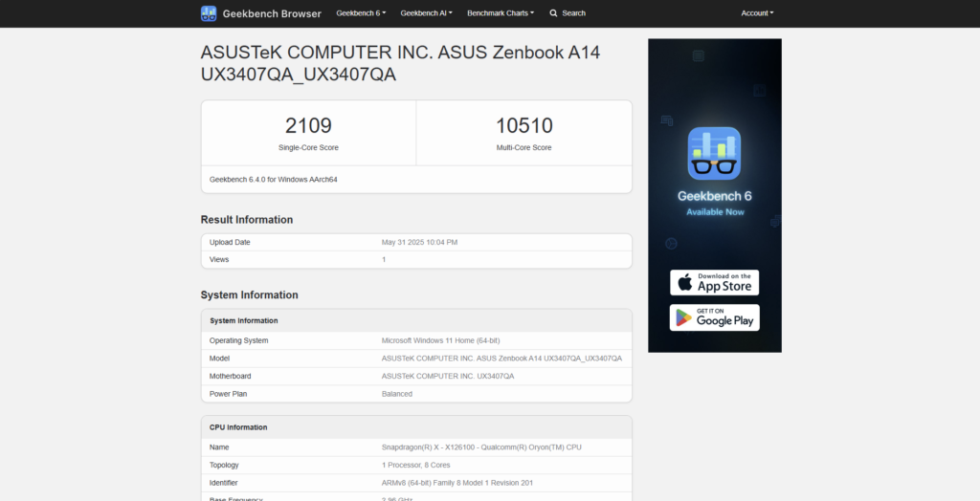Click the ASUS Zenbook A14 page heading
This screenshot has height=501, width=980.
pyautogui.click(x=400, y=63)
